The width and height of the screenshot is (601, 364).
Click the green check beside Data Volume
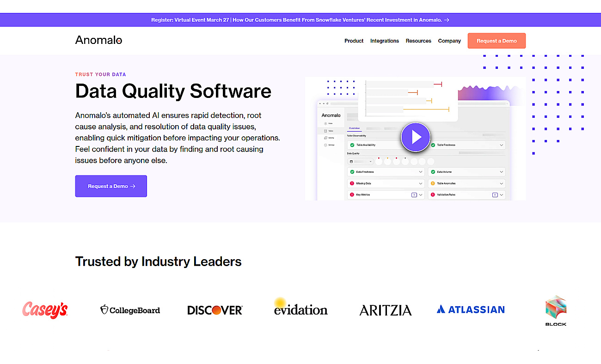pyautogui.click(x=433, y=172)
